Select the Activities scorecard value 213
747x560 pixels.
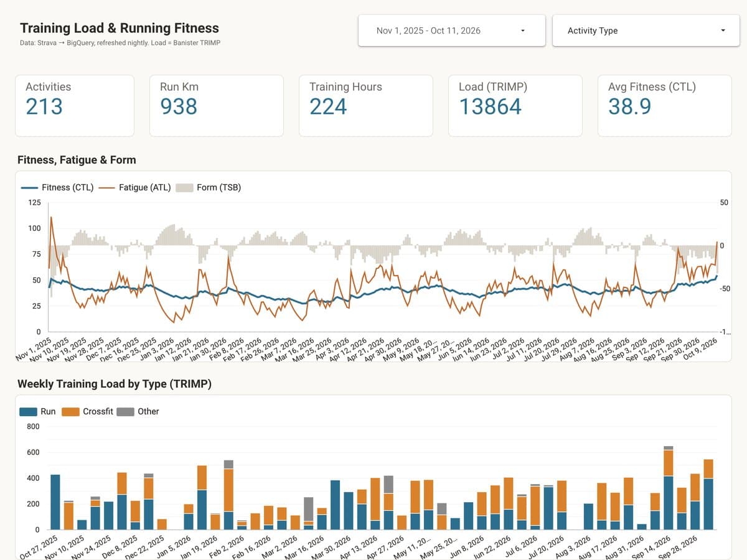point(44,106)
